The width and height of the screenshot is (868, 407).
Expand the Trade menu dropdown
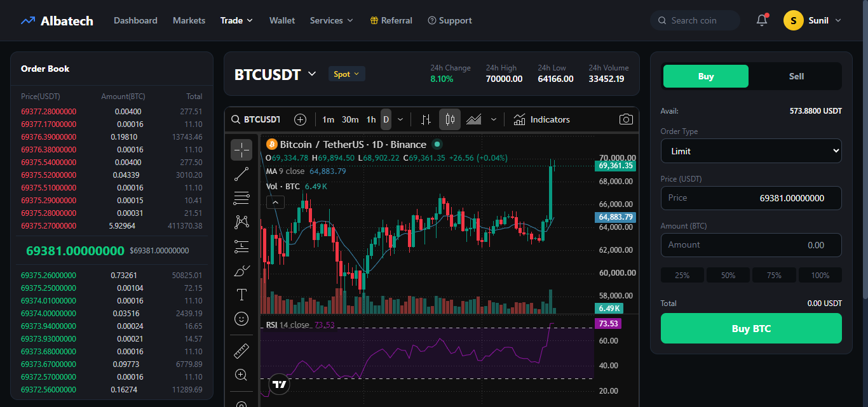[x=250, y=20]
